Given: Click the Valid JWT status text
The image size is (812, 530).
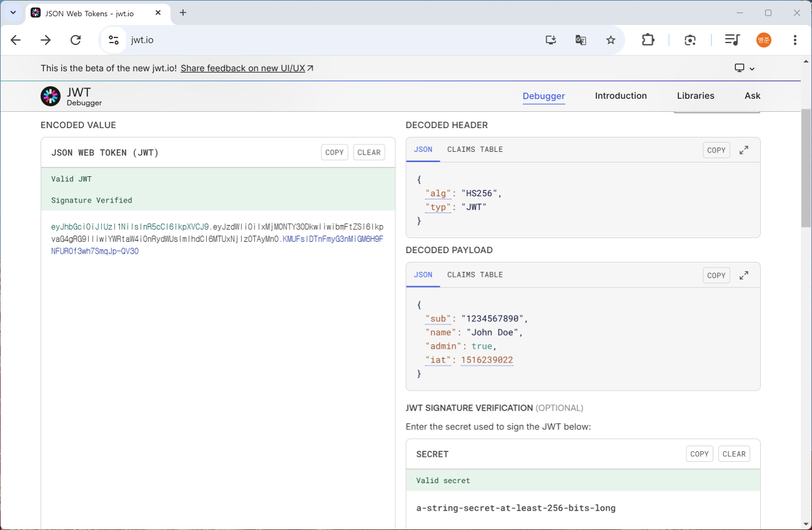Looking at the screenshot, I should pos(71,179).
